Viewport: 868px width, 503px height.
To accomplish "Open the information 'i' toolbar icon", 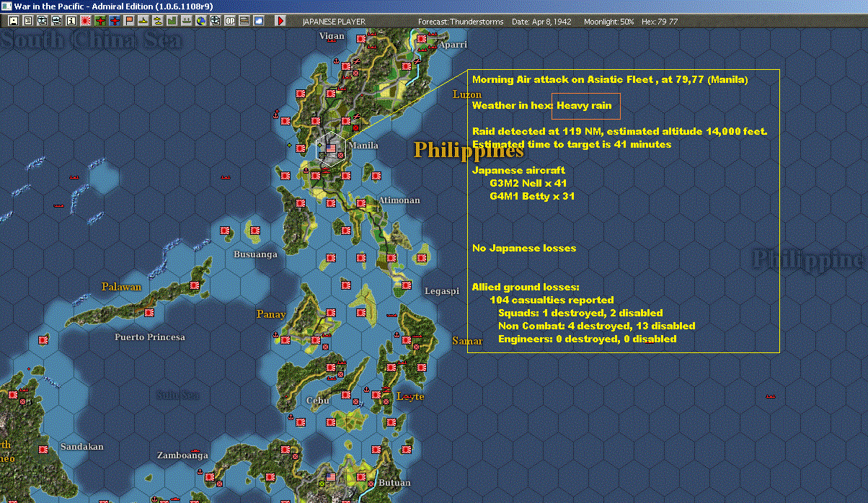I will pos(71,21).
